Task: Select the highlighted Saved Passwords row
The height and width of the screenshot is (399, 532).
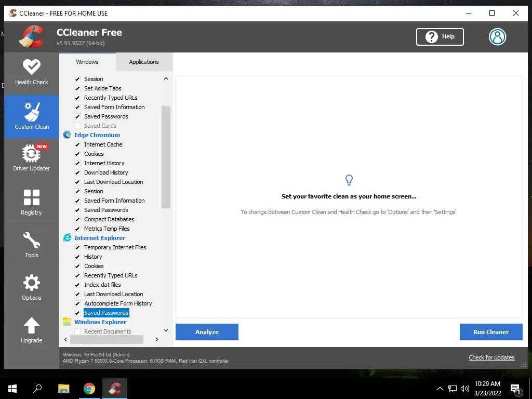Action: coord(106,313)
